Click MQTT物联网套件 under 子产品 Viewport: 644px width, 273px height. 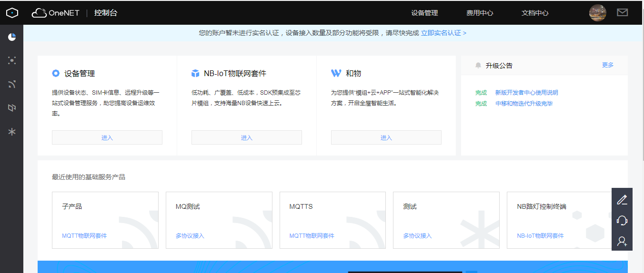click(x=84, y=236)
